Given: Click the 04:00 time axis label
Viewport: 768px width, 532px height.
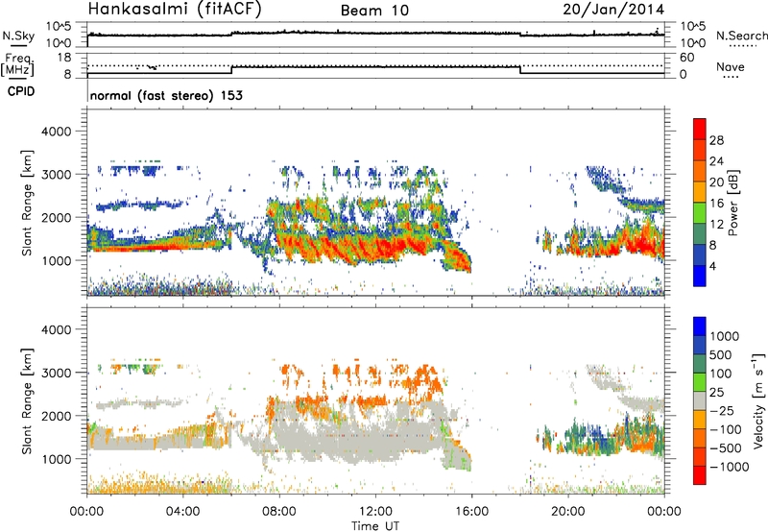Looking at the screenshot, I should tap(183, 512).
